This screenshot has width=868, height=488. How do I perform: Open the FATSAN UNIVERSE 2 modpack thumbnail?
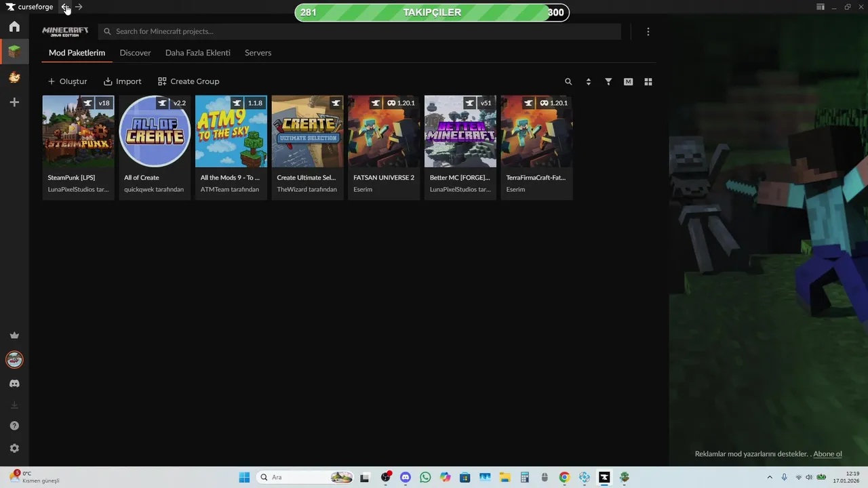point(384,131)
